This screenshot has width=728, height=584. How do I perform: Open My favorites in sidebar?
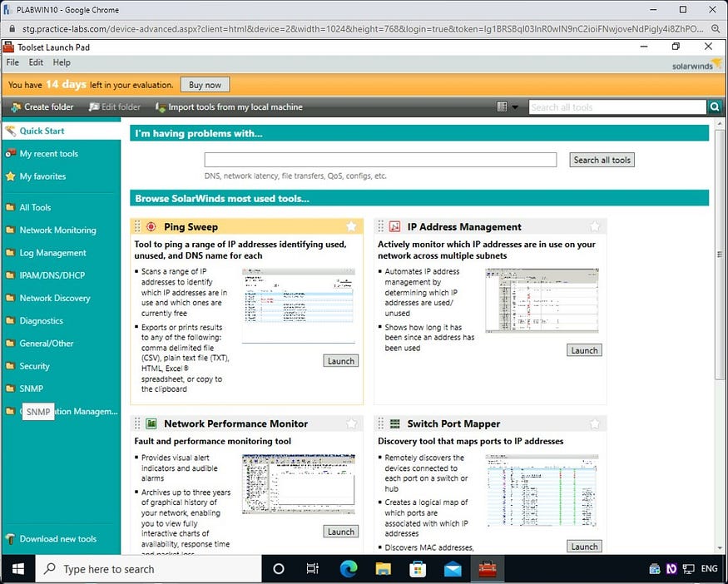(x=42, y=176)
